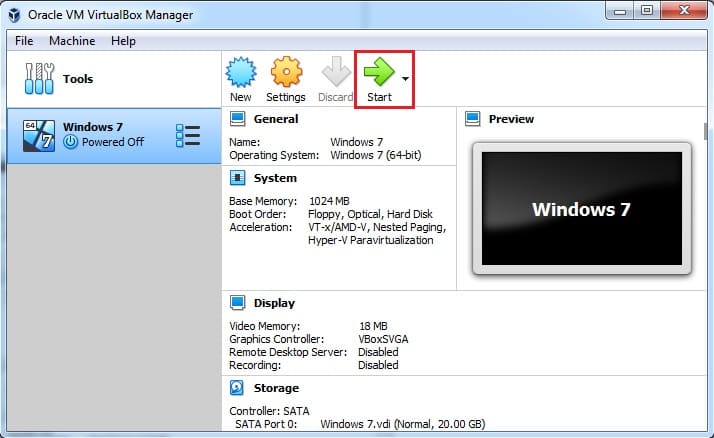Click Boot Order value Floppy, Optical, Hard Disk
714x438 pixels.
(370, 214)
